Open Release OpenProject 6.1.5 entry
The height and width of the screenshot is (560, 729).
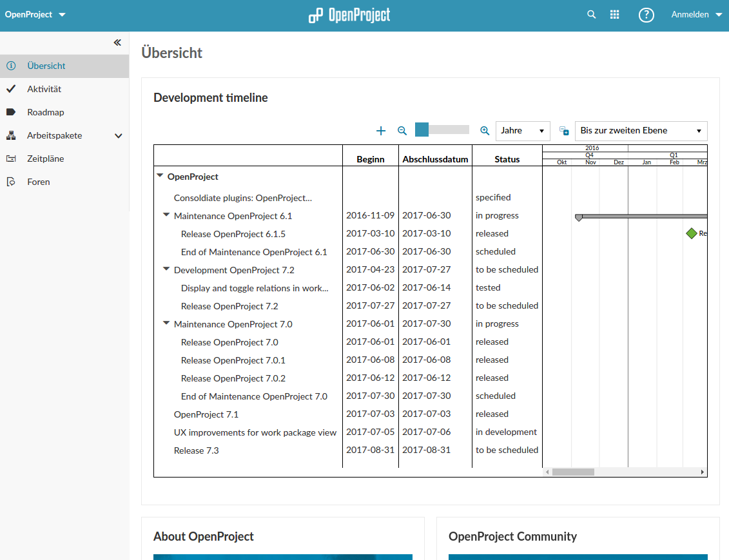[233, 234]
